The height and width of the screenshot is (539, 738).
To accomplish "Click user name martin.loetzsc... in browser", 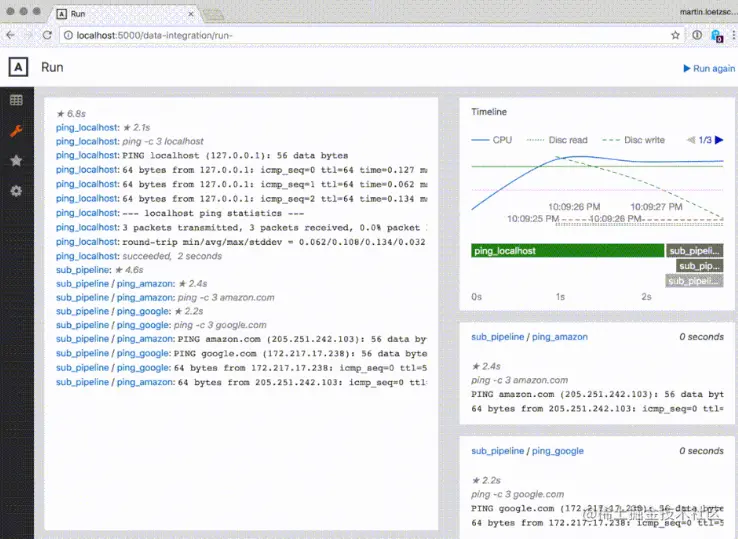I will [708, 12].
